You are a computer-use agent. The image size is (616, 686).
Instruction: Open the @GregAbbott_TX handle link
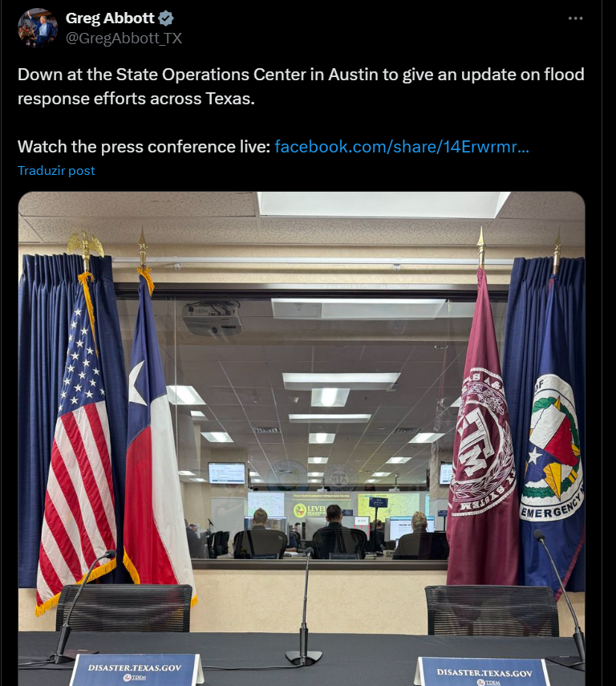124,39
